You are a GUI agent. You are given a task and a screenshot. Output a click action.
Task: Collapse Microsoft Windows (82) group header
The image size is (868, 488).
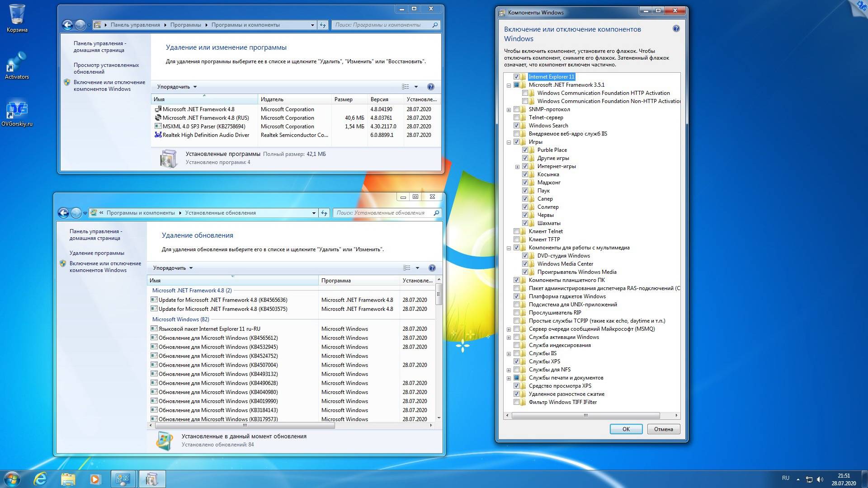pyautogui.click(x=180, y=319)
